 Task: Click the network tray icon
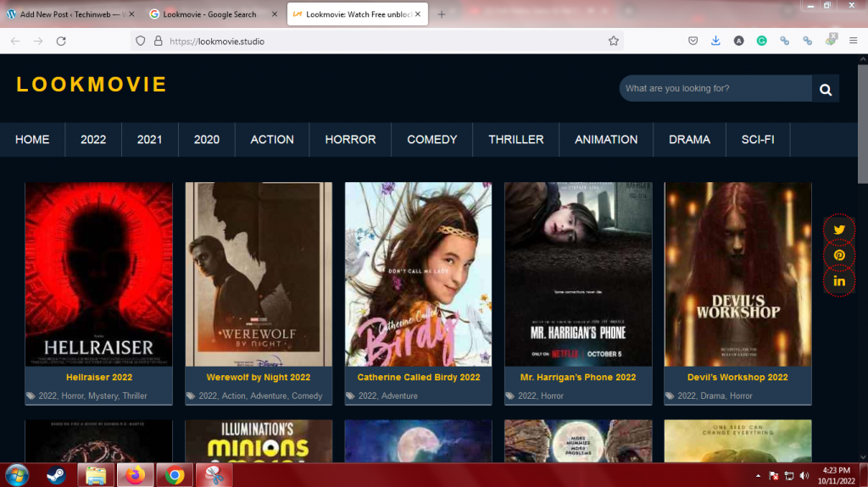pos(789,476)
